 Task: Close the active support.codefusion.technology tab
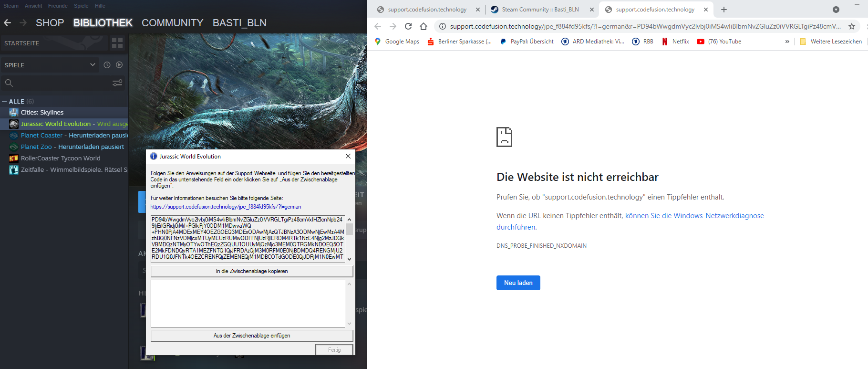706,10
